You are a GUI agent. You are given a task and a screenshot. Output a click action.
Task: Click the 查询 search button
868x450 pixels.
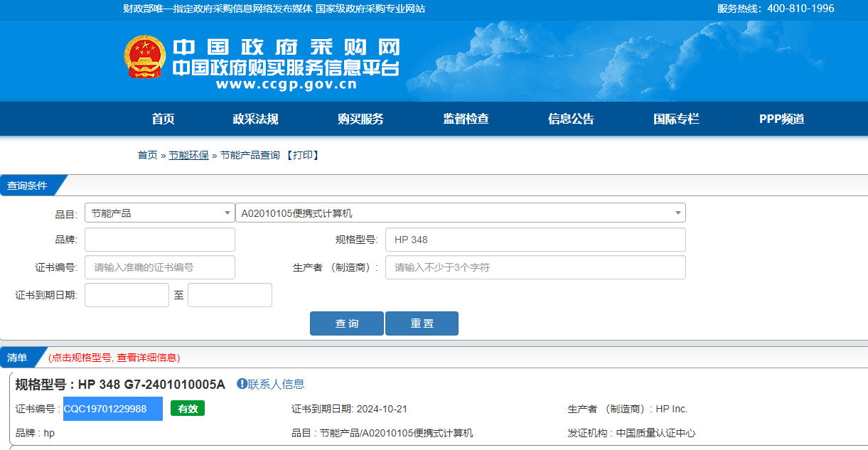tap(347, 323)
